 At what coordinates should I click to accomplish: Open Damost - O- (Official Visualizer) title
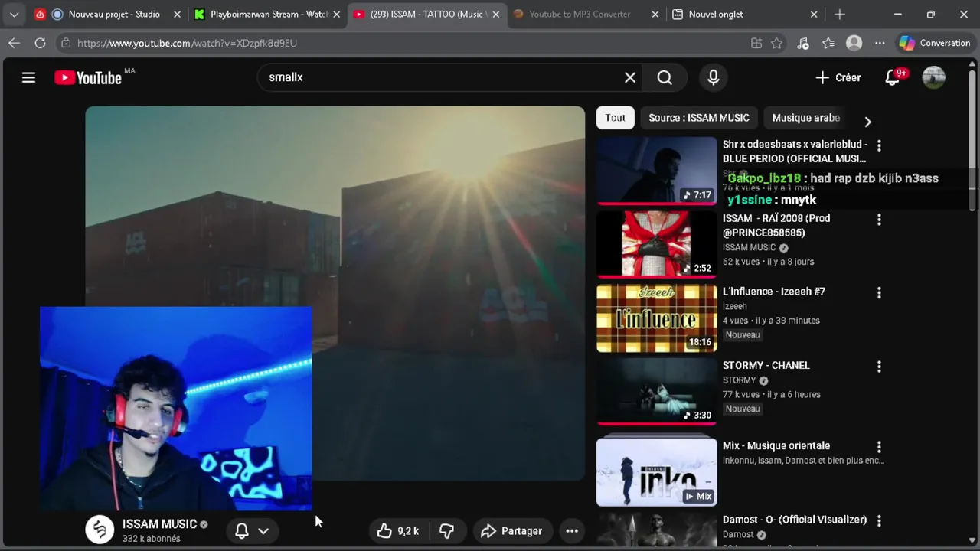[795, 520]
